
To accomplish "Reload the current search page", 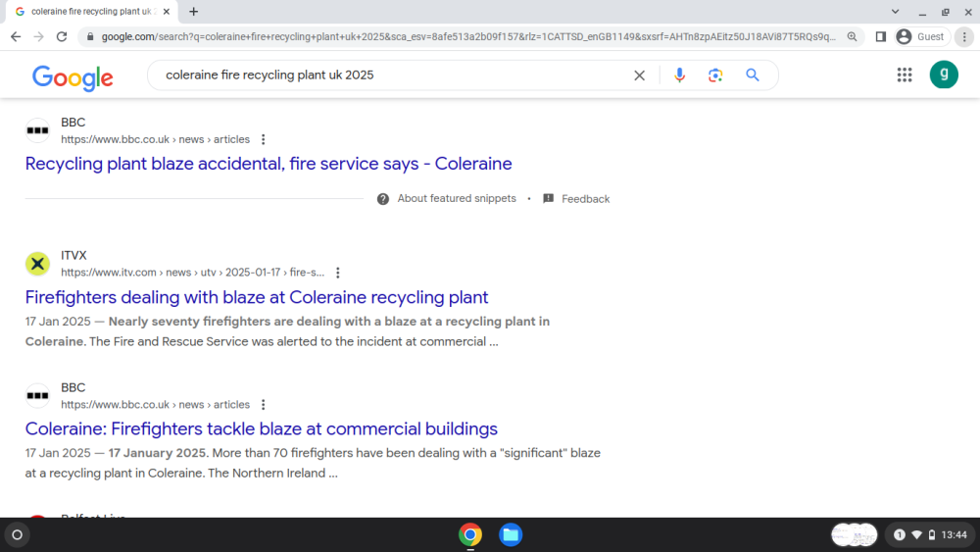I will coord(61,37).
